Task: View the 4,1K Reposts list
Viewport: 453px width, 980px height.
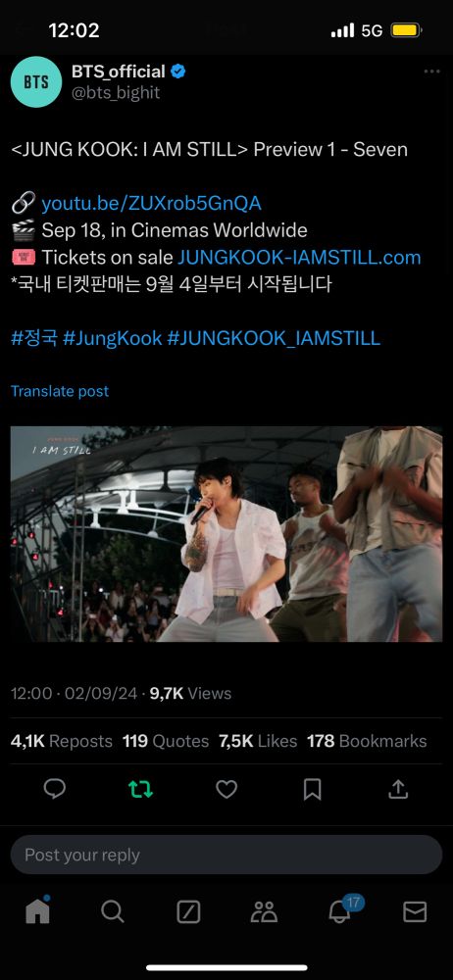Action: click(62, 741)
